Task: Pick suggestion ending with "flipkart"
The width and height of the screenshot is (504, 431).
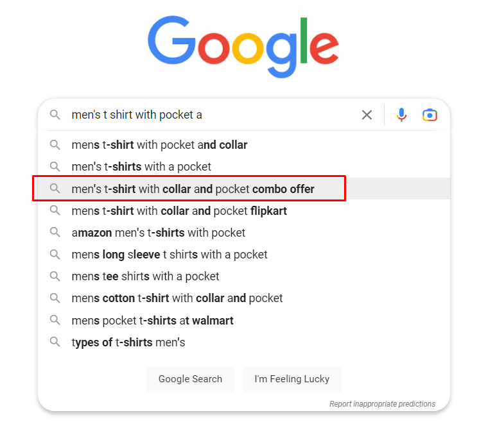Action: pos(243,210)
